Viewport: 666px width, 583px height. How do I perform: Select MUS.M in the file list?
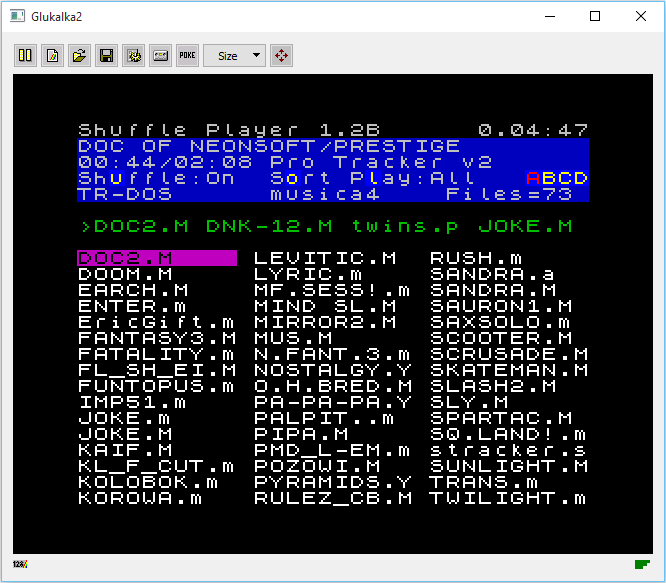point(293,338)
